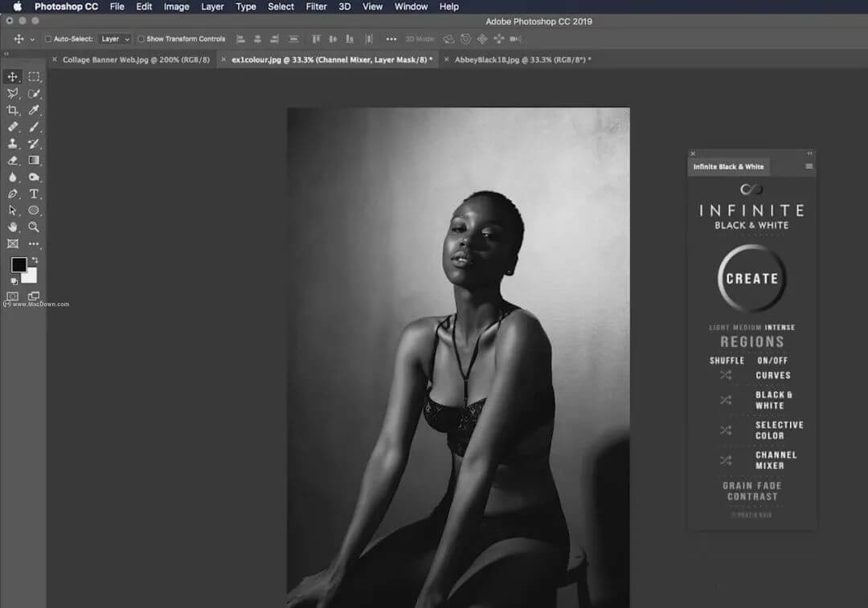The image size is (868, 608).
Task: Select the Horizontal Type tool
Action: tap(34, 194)
